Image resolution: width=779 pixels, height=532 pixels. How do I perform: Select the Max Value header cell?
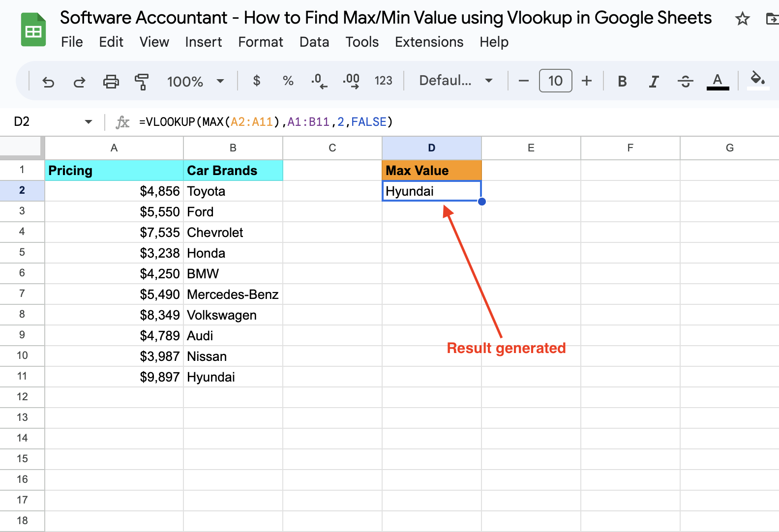pos(432,171)
